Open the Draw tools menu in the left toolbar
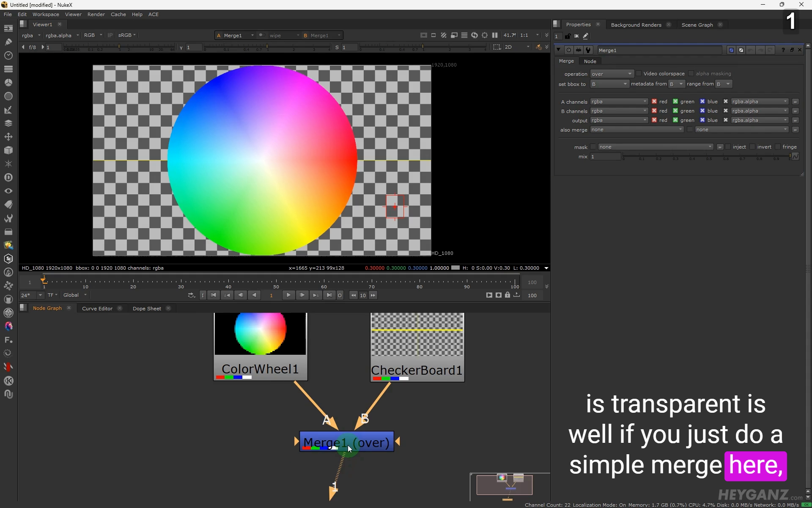Screen dimensions: 812x508 [x=8, y=42]
